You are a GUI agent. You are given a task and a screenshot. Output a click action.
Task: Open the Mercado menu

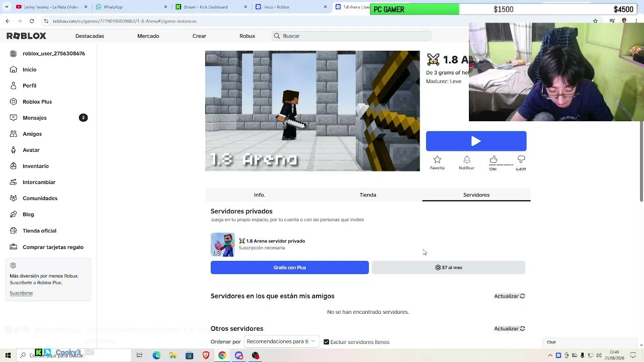click(x=148, y=36)
